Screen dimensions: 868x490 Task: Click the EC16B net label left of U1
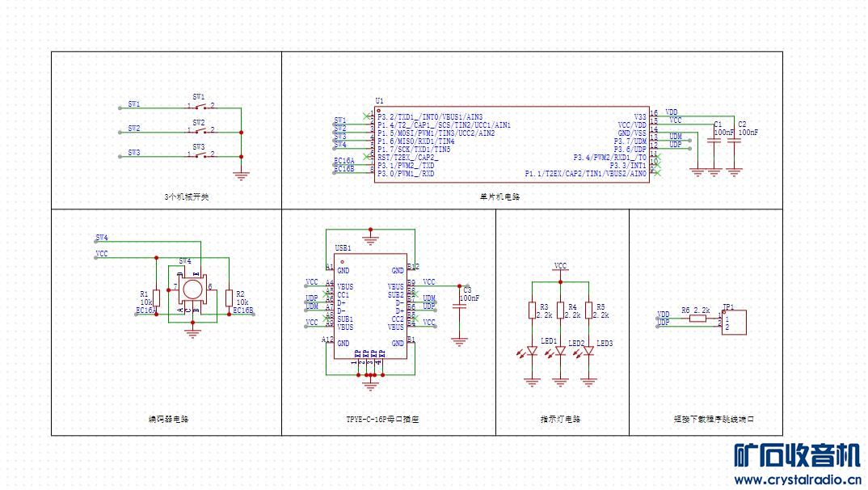tap(344, 169)
